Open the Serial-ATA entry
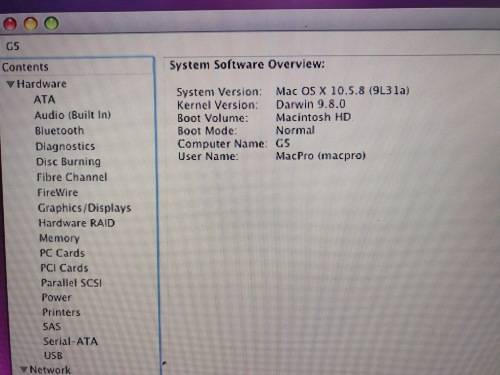The width and height of the screenshot is (500, 375). pos(70,341)
